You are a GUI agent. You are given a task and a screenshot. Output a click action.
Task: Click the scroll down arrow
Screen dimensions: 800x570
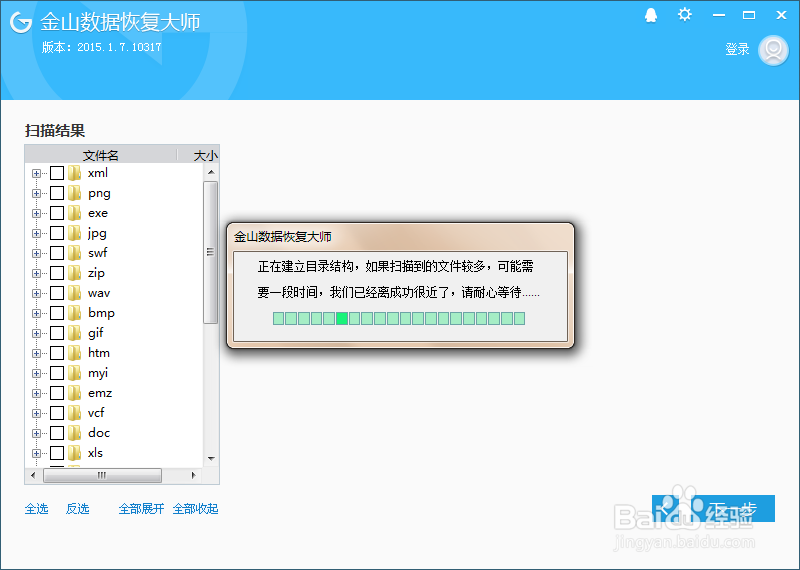coord(211,459)
